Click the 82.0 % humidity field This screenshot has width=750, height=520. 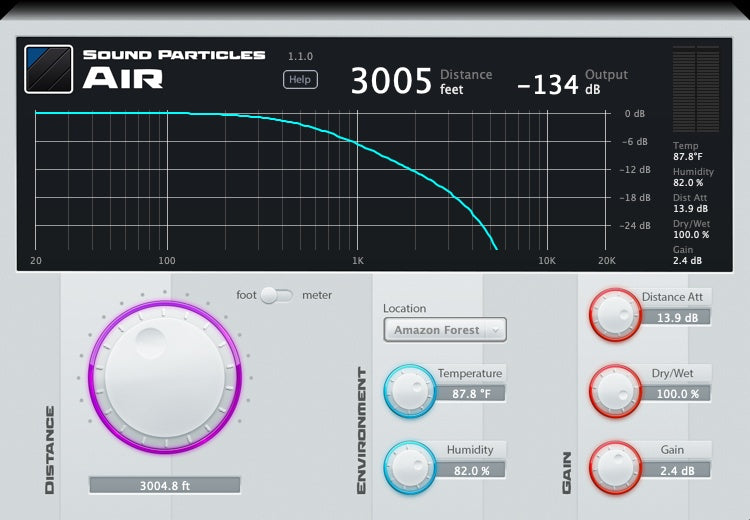[470, 470]
